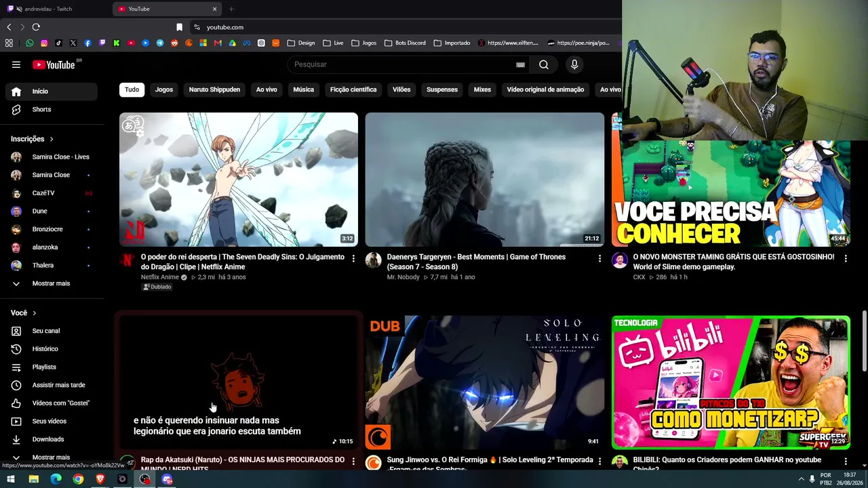Open the YouTube hamburger guide menu
The height and width of the screenshot is (488, 868).
[x=16, y=64]
